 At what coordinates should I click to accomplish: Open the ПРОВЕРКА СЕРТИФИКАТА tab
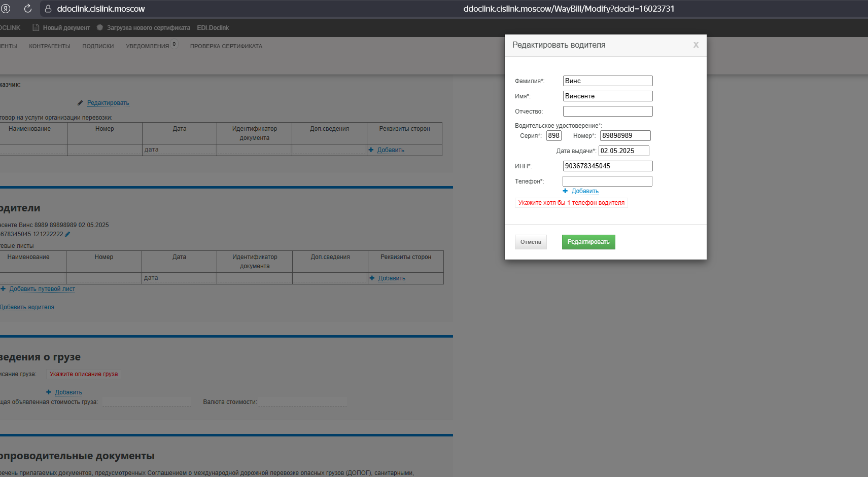(226, 46)
